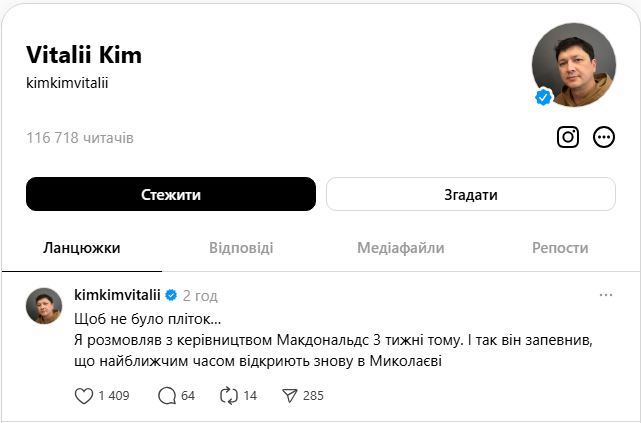641x423 pixels.
Task: Open the post's three-dot options menu
Action: click(605, 296)
